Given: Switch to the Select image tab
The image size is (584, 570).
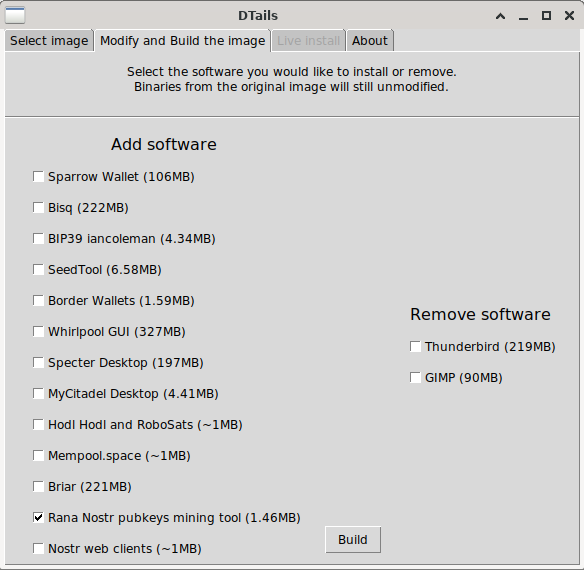Looking at the screenshot, I should 49,41.
